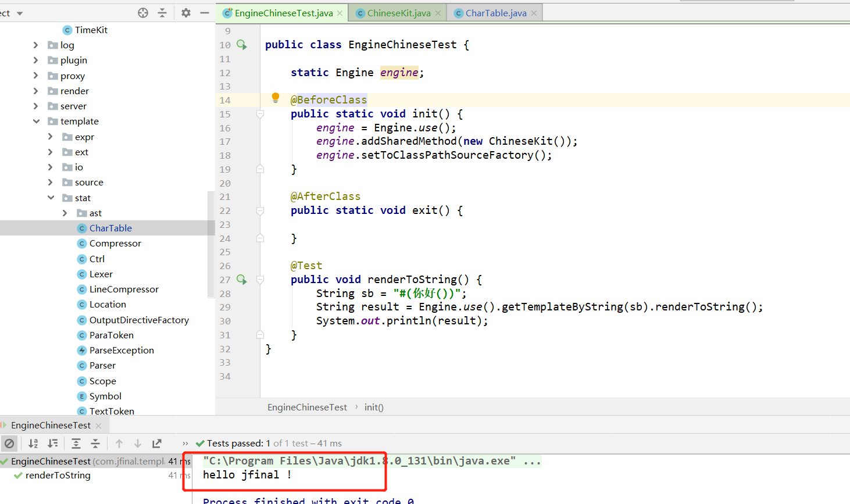Close the EngineChineseTest.java tab

point(341,13)
